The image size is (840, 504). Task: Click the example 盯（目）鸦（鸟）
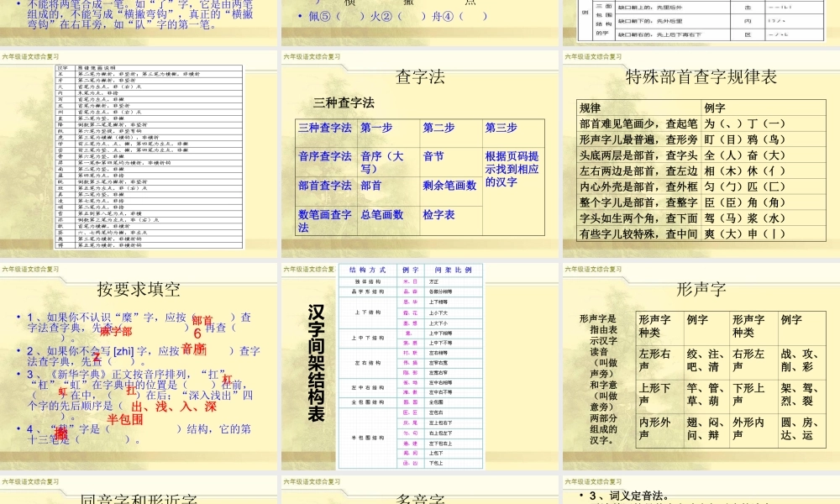tap(744, 139)
